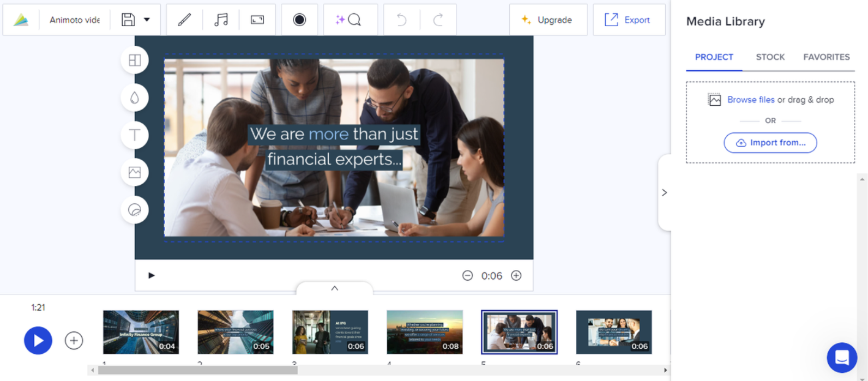
Task: Undo the last action
Action: click(x=401, y=20)
